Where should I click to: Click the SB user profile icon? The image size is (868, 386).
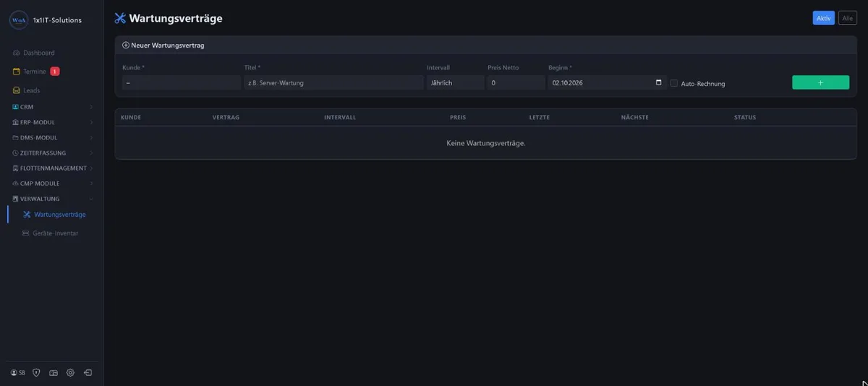(x=18, y=373)
